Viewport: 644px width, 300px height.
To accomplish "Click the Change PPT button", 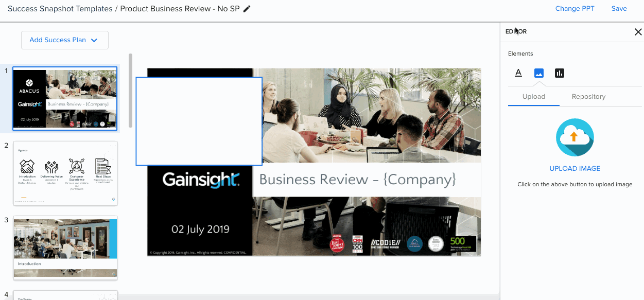I will click(x=575, y=9).
